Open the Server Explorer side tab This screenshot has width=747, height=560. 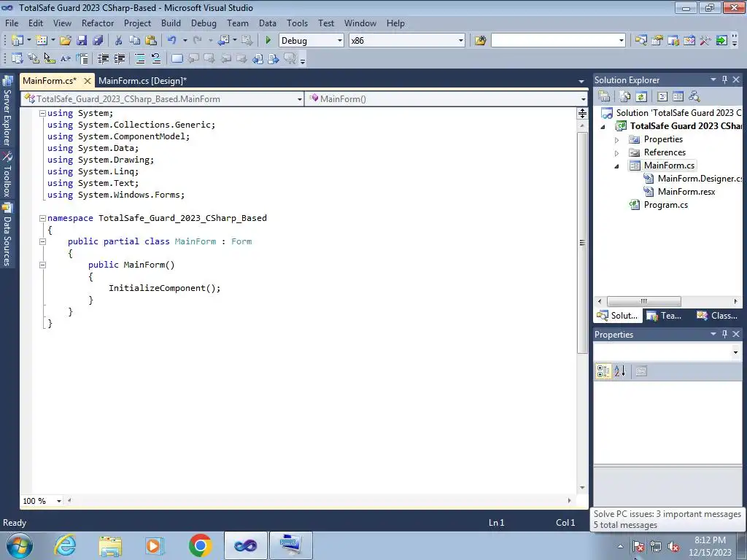click(x=7, y=112)
